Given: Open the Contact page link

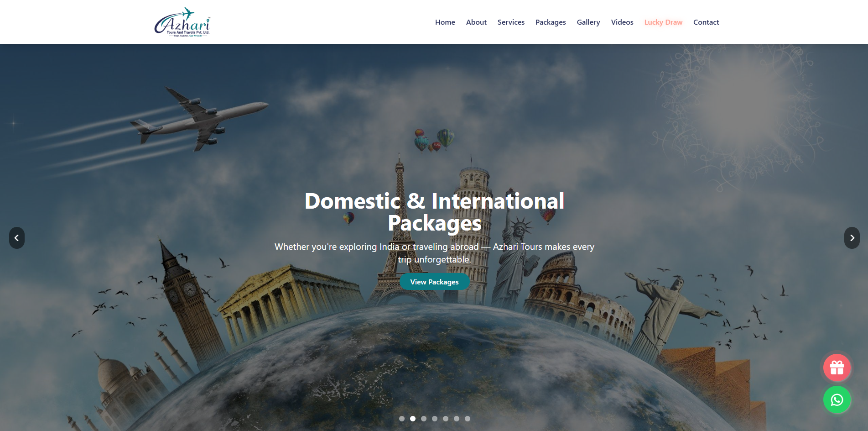Looking at the screenshot, I should [x=706, y=22].
